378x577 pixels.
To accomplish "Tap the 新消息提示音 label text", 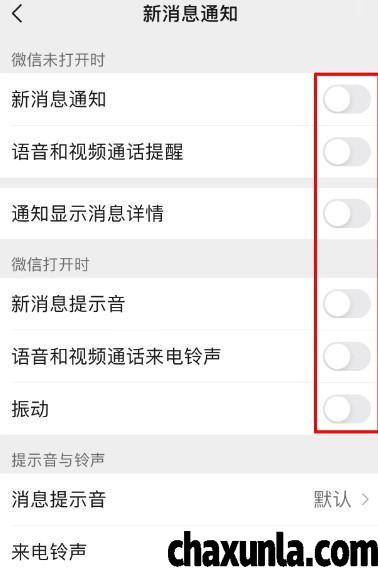I will 68,304.
